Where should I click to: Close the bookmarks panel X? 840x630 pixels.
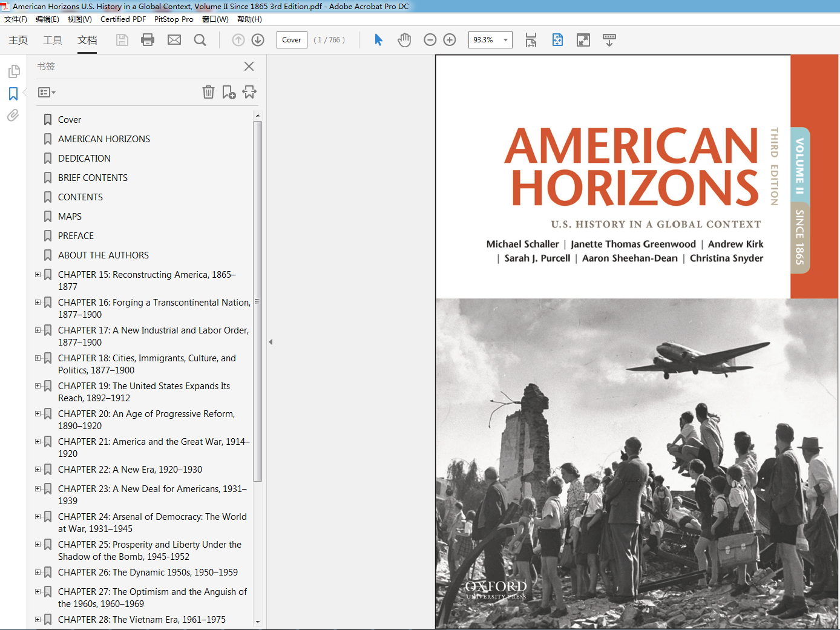pyautogui.click(x=249, y=67)
